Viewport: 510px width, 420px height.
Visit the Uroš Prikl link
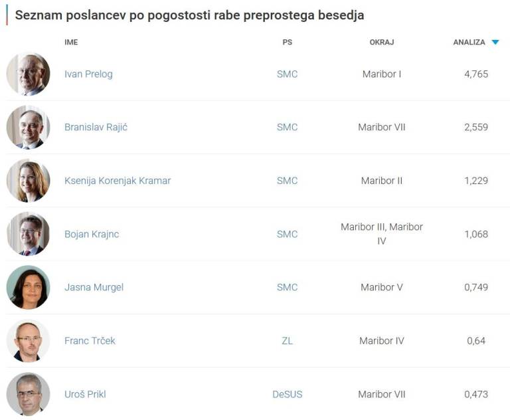(85, 394)
